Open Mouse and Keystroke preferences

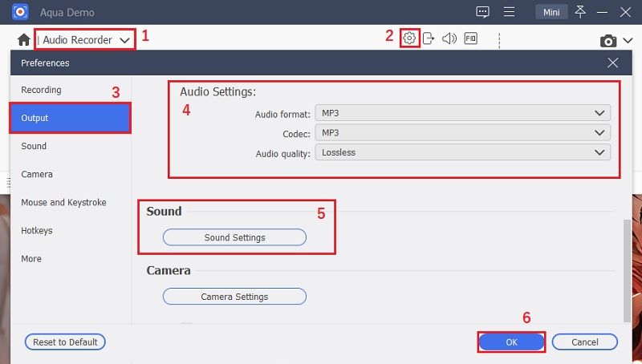[71, 203]
